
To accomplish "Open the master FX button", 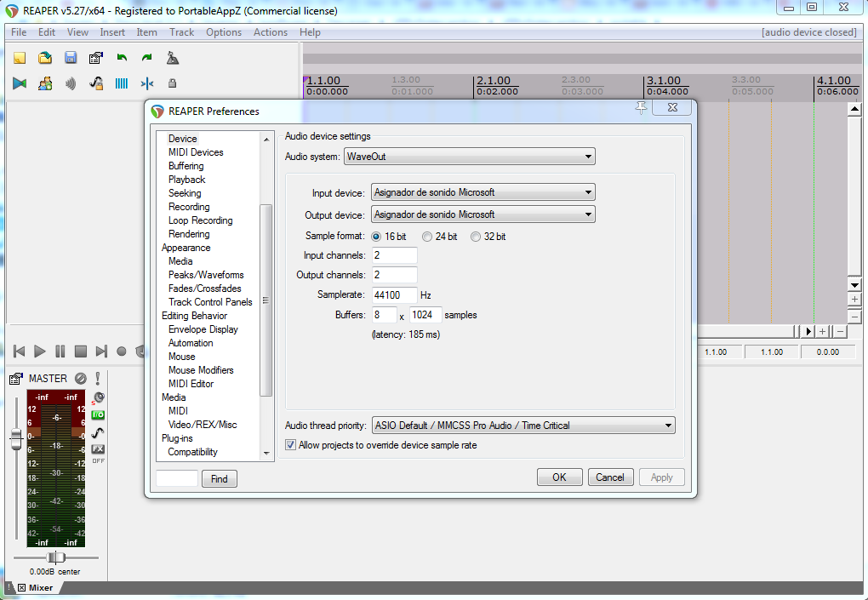I will (98, 449).
